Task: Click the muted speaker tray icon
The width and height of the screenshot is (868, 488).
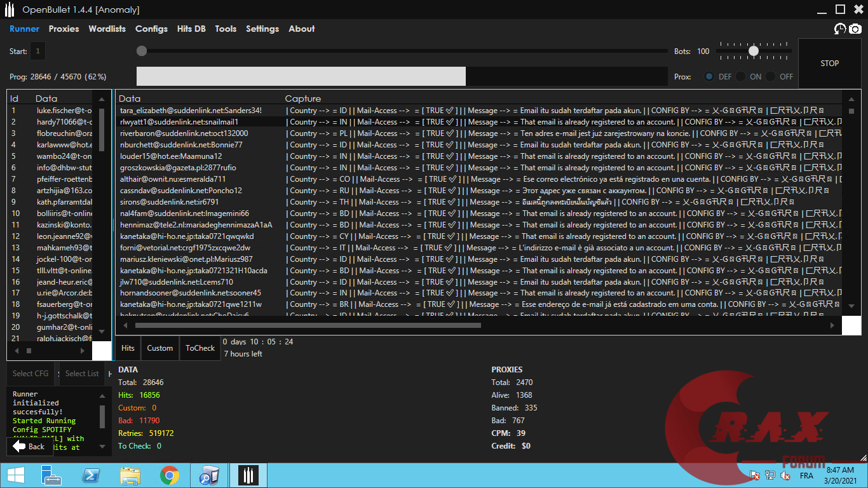Action: pos(785,475)
